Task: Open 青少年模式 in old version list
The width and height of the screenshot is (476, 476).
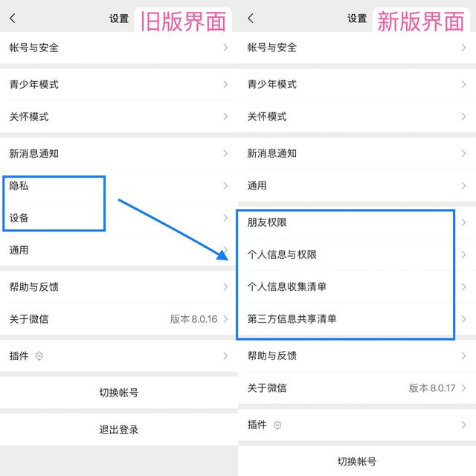Action: click(x=119, y=84)
